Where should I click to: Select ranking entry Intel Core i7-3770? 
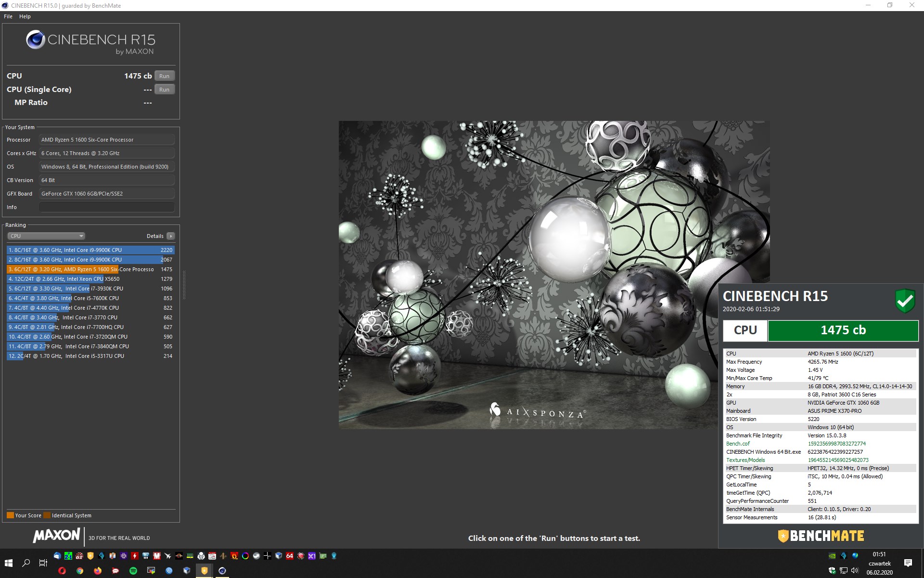coord(90,317)
